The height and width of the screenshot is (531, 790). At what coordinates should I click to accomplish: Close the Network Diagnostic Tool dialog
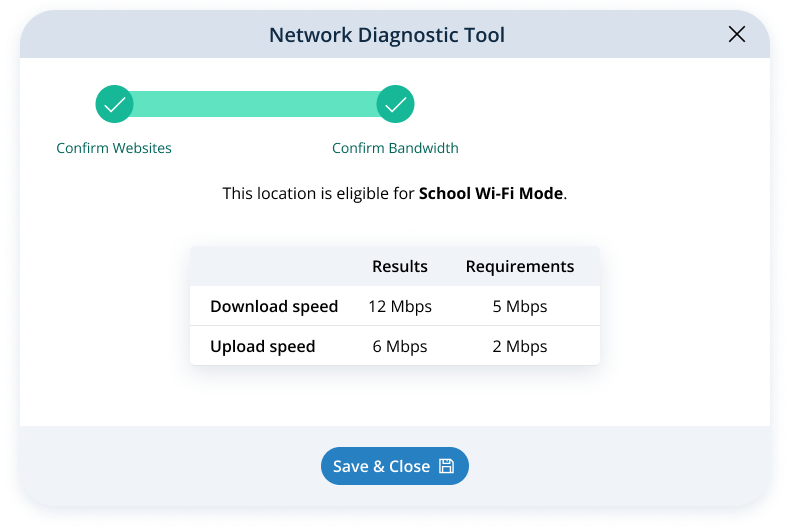pyautogui.click(x=737, y=35)
